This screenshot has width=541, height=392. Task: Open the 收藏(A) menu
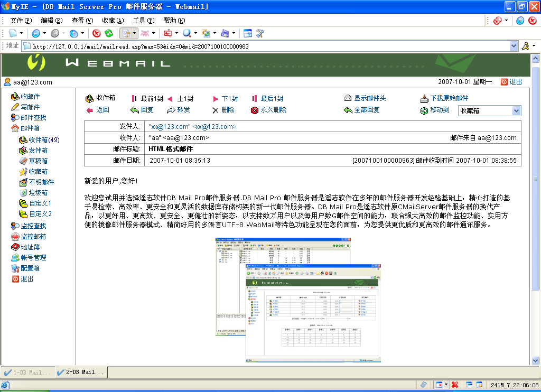pyautogui.click(x=113, y=21)
